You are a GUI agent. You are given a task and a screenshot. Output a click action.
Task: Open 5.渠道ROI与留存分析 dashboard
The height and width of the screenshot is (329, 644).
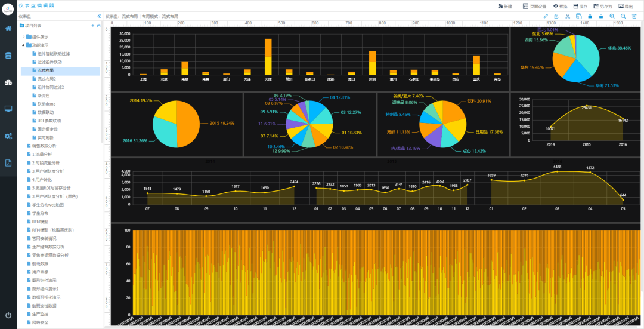pyautogui.click(x=51, y=188)
